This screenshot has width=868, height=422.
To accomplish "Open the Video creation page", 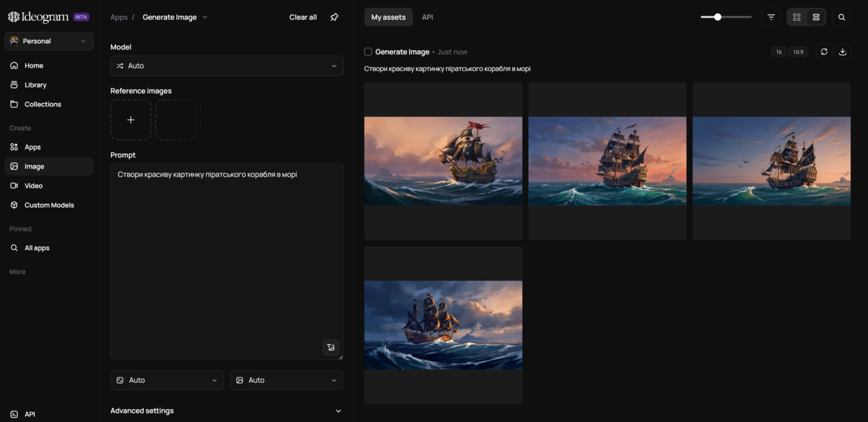I will pyautogui.click(x=49, y=186).
